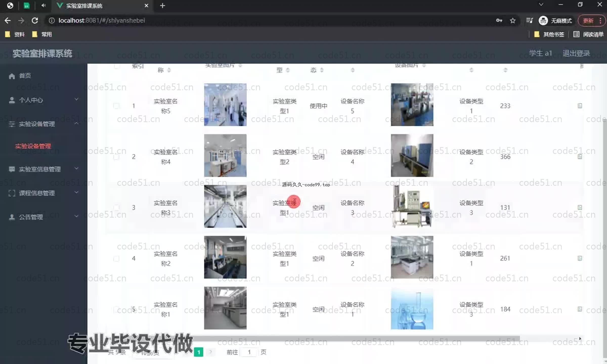The width and height of the screenshot is (607, 364).
Task: Click the 实验室排课系统 header title
Action: 42,54
